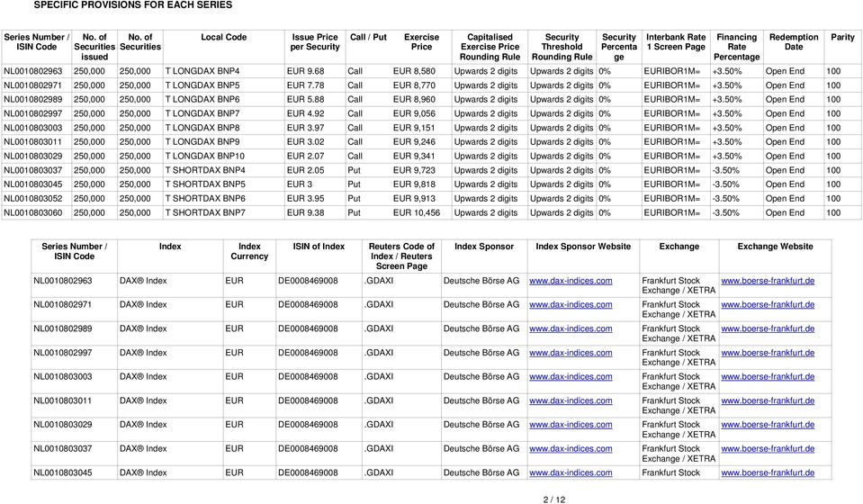Open dax-indices website for NL0010802997
The height and width of the screenshot is (504, 863).
571,353
